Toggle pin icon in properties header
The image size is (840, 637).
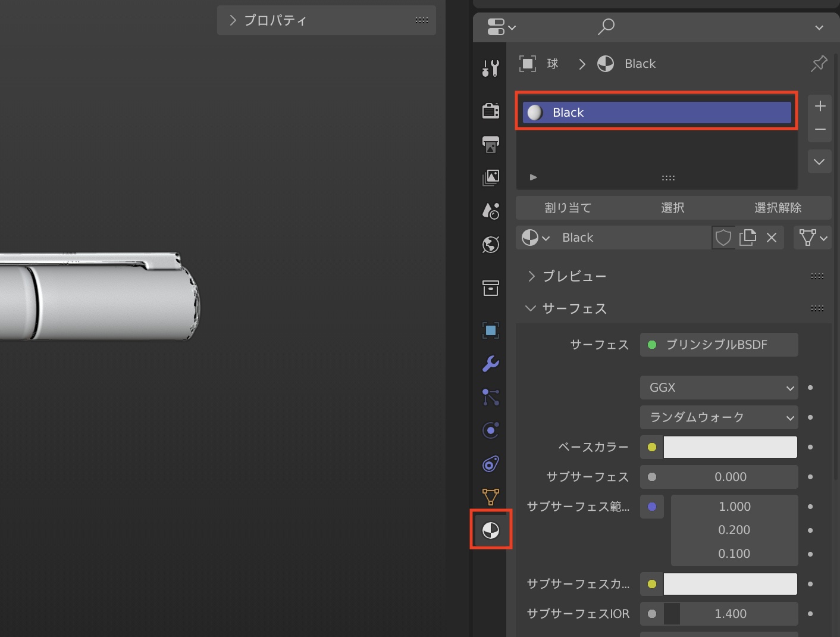819,64
